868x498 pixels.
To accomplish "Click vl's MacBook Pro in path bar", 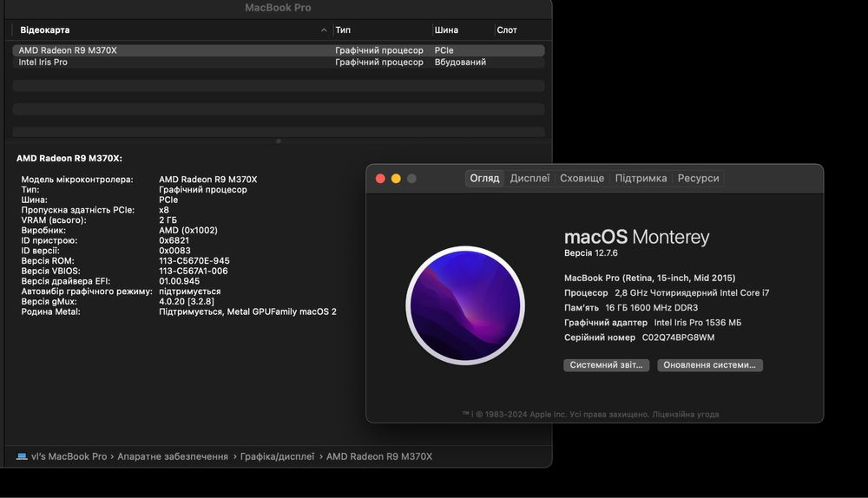I will pos(69,456).
